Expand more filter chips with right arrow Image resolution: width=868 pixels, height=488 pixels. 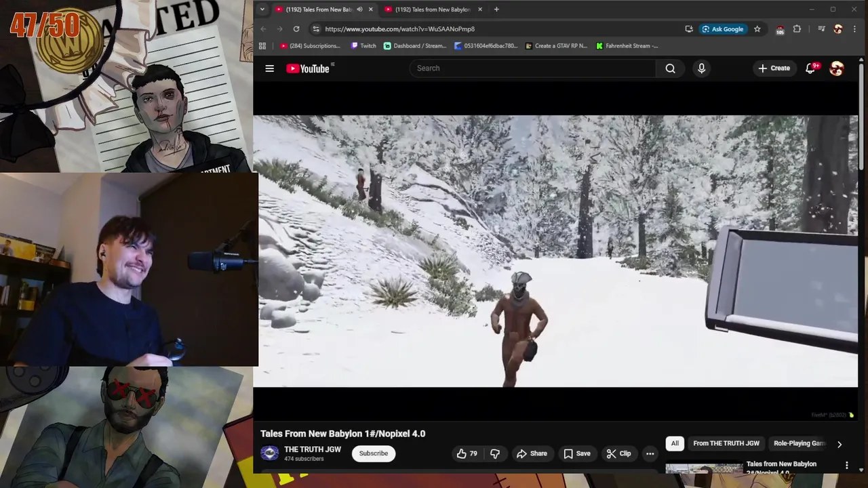(x=840, y=444)
